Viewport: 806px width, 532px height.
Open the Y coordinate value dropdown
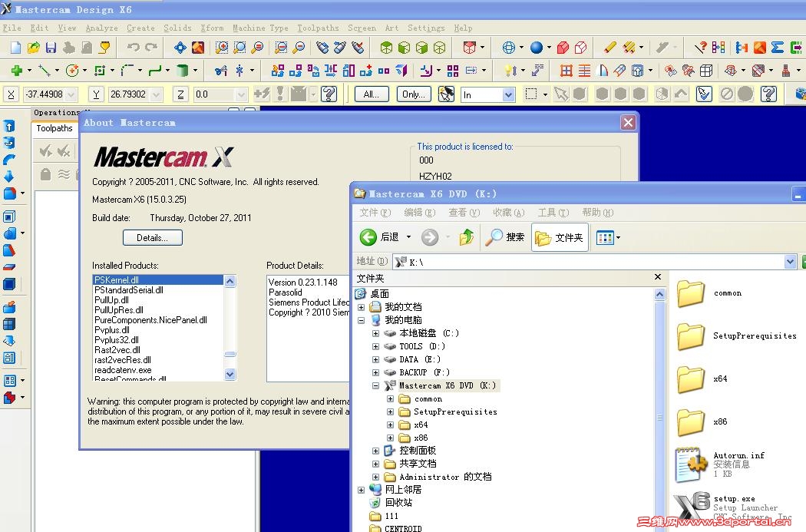[157, 94]
